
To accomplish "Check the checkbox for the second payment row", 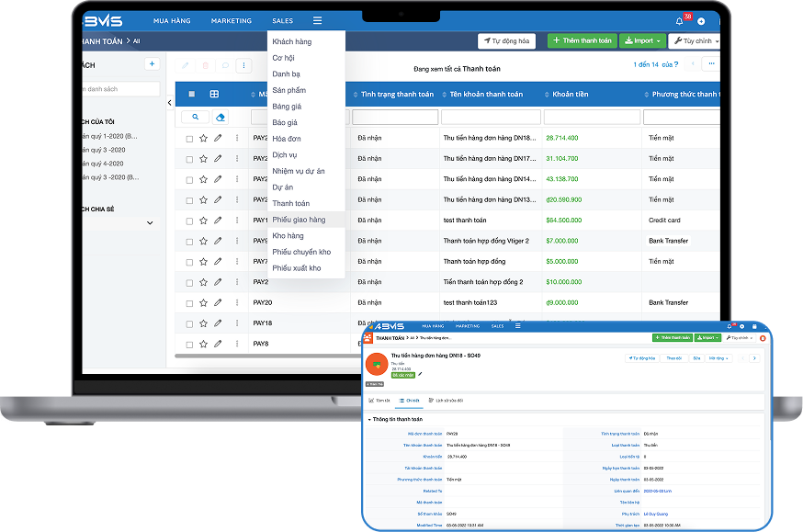I will 189,159.
